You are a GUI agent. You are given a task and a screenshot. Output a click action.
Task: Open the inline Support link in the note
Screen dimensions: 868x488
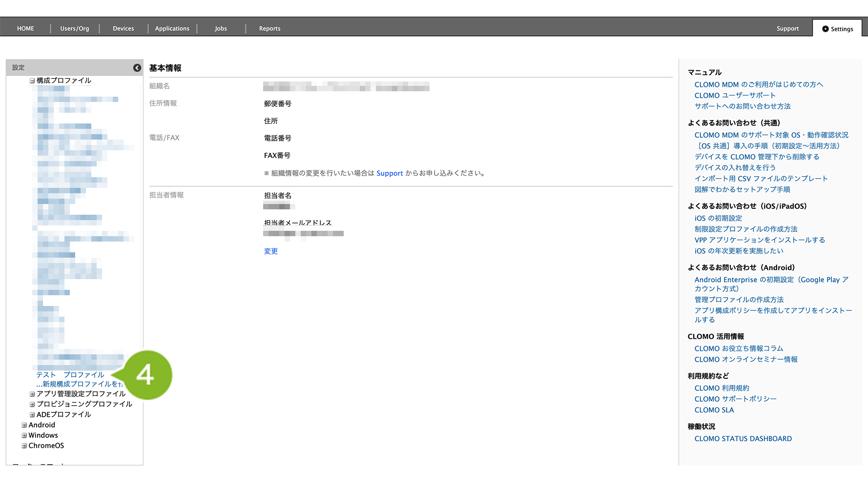tap(390, 173)
